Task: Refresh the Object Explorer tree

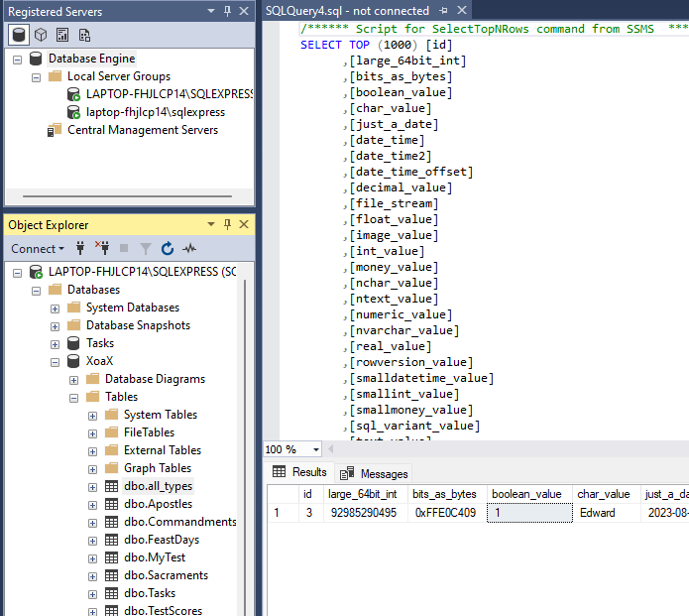Action: (168, 248)
